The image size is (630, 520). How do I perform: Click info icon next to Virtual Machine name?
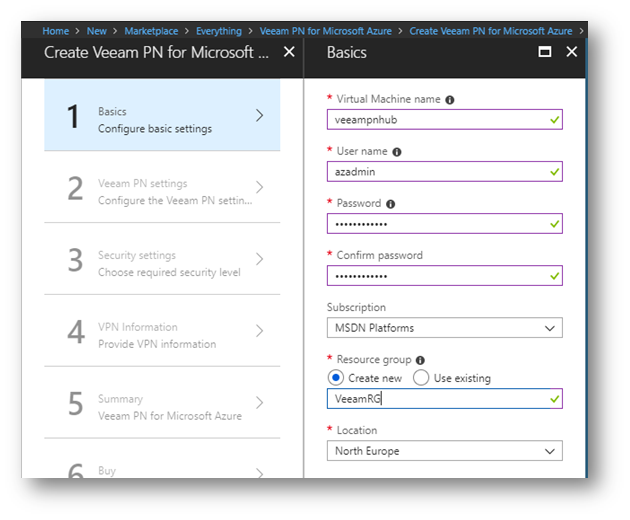450,100
